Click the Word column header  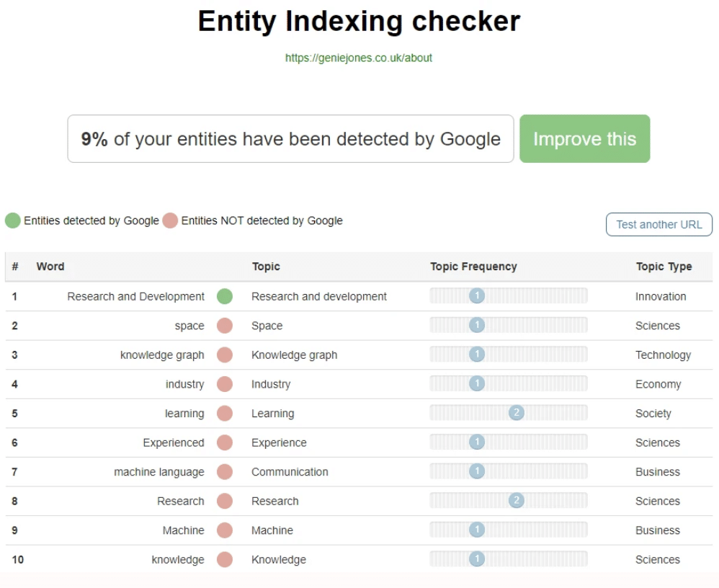pos(50,267)
